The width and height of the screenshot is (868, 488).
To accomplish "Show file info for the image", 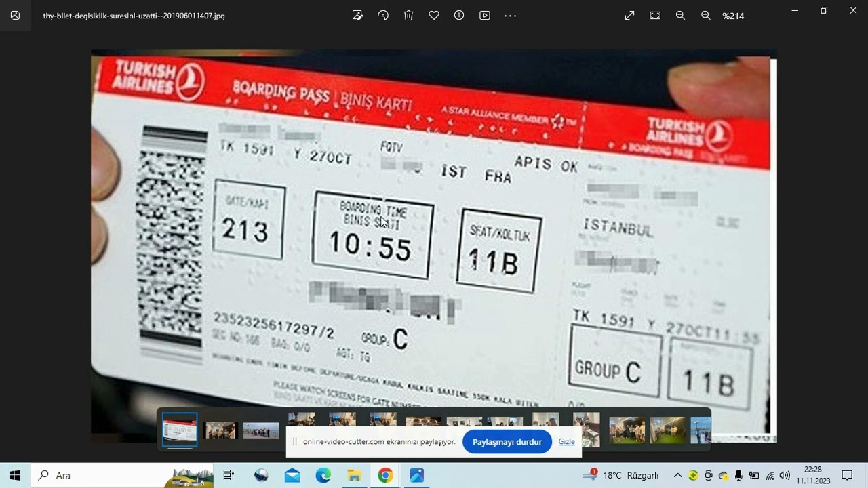I will [459, 15].
